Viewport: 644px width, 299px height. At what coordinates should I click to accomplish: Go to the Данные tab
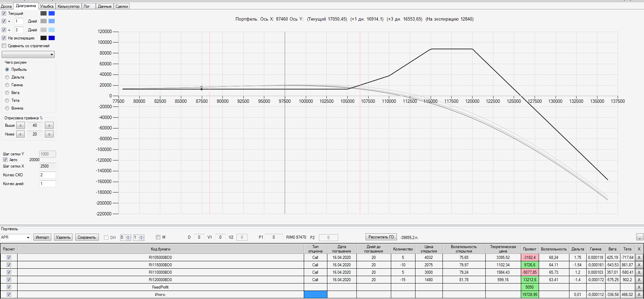pos(105,6)
